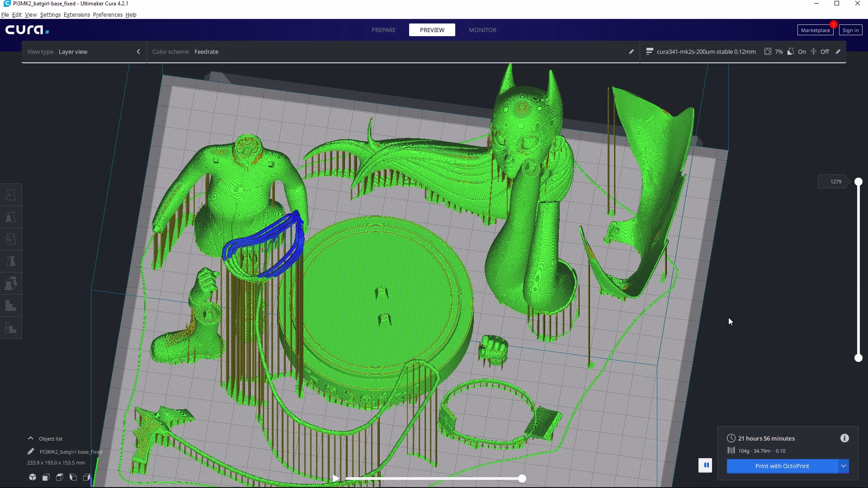Switch to 3D perspective view cube icon
This screenshot has width=868, height=488.
point(33,477)
